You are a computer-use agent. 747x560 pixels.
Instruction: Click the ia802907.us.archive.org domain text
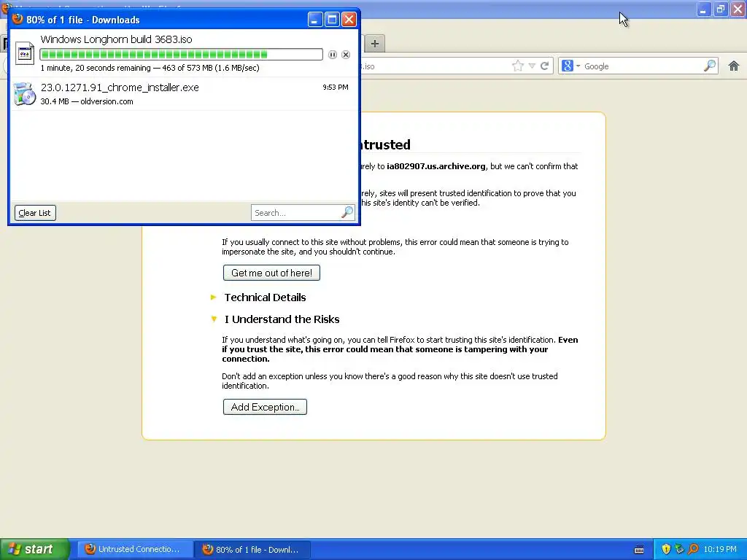coord(436,166)
